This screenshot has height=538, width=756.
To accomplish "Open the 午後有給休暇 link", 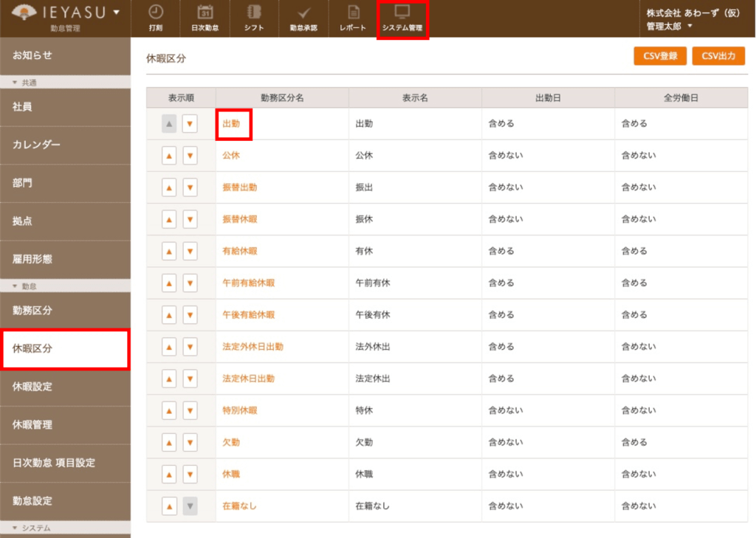I will tap(248, 314).
